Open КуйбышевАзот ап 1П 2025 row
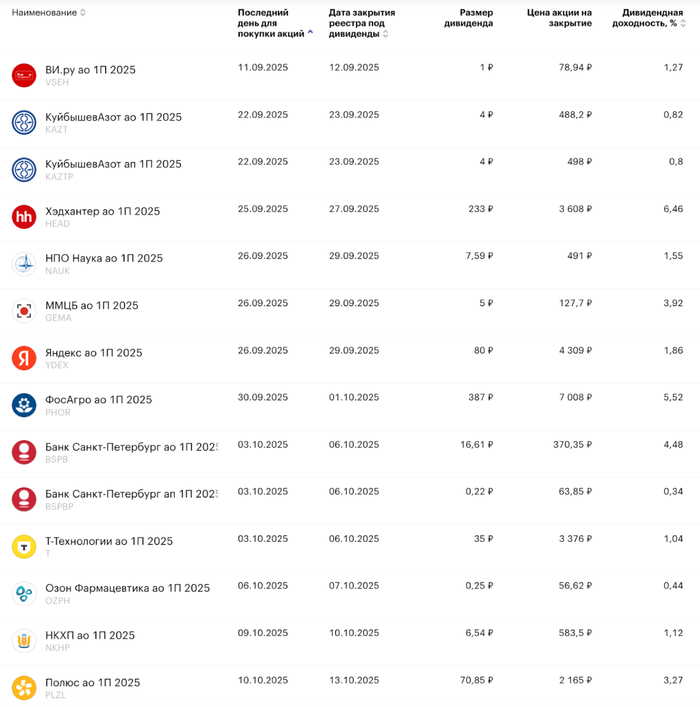The height and width of the screenshot is (707, 700). [x=113, y=164]
